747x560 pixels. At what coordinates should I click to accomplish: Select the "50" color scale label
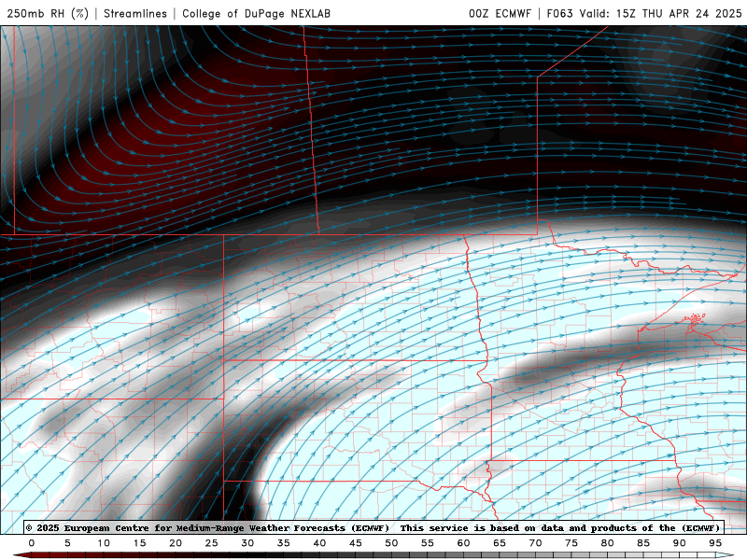[391, 543]
